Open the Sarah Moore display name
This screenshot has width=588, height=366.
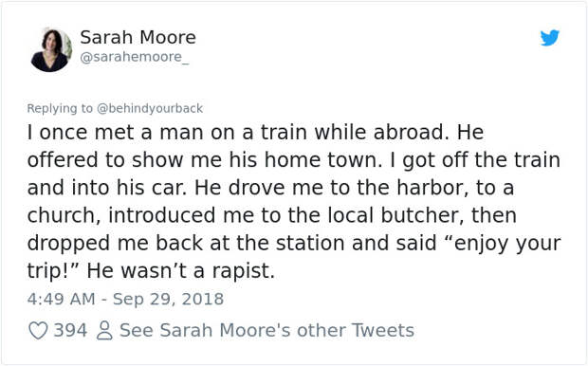click(x=138, y=37)
